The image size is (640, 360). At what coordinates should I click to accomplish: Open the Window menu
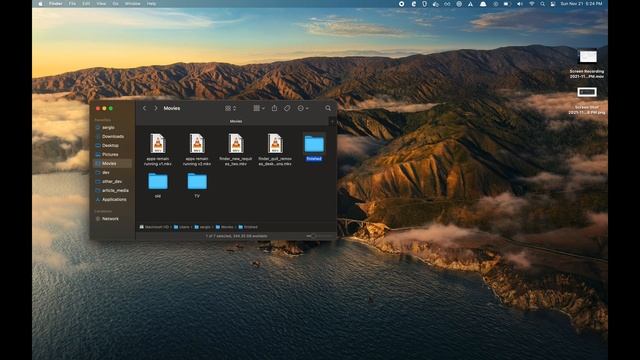point(132,4)
